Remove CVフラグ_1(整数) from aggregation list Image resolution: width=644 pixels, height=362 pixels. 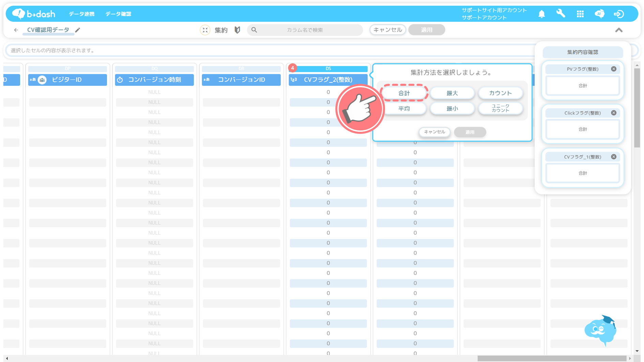614,157
